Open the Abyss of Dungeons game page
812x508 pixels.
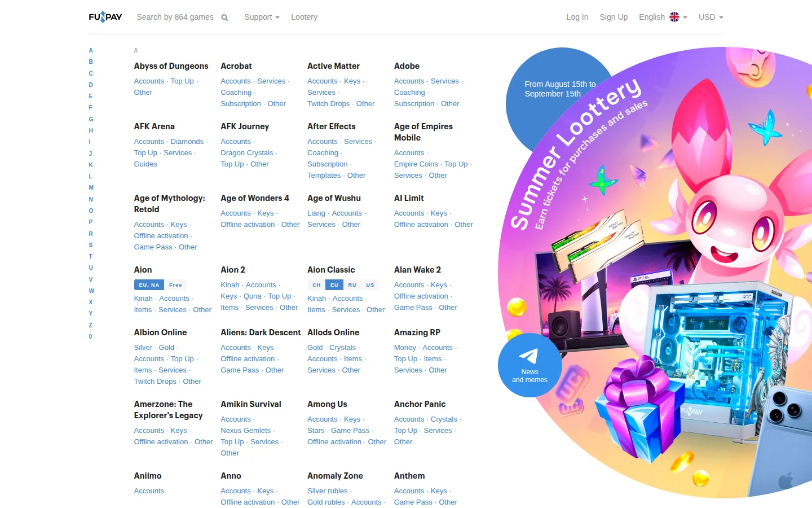tap(171, 66)
